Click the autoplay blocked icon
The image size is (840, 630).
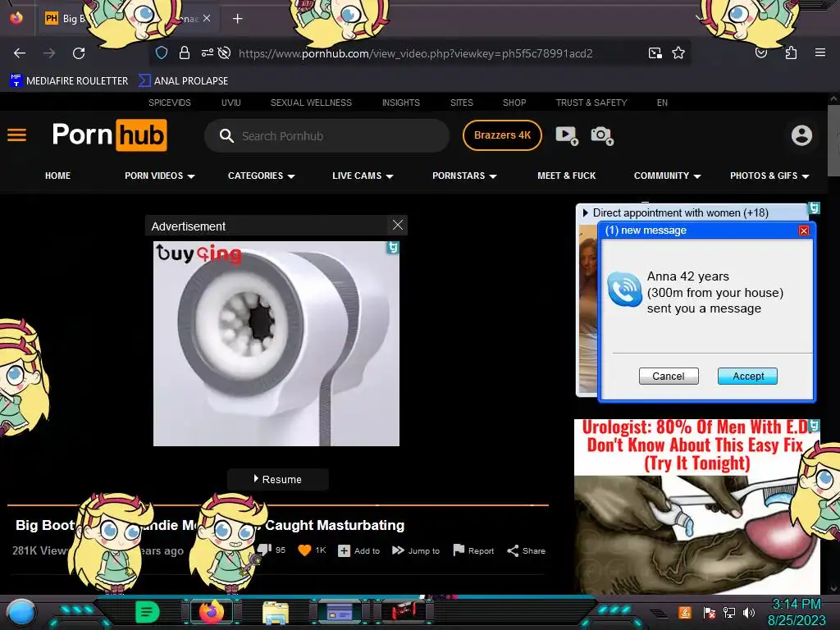click(225, 52)
